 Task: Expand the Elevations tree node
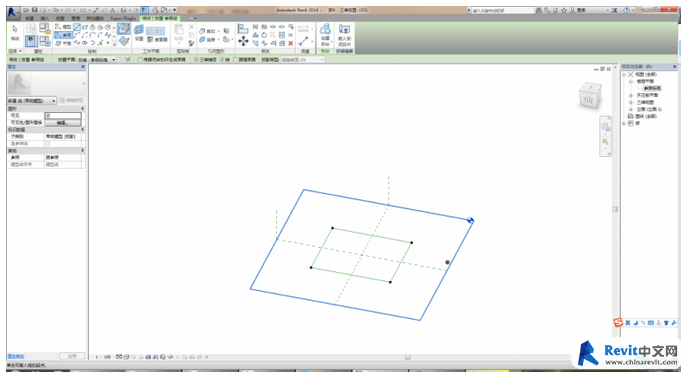tap(631, 109)
